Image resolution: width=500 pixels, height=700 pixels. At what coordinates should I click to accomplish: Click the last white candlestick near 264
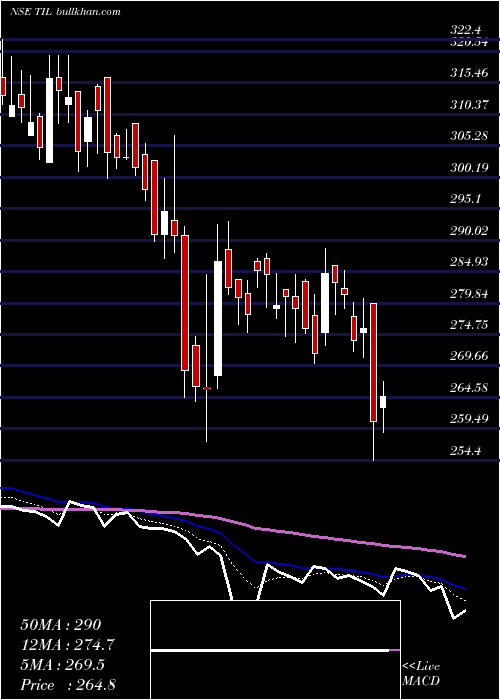383,402
